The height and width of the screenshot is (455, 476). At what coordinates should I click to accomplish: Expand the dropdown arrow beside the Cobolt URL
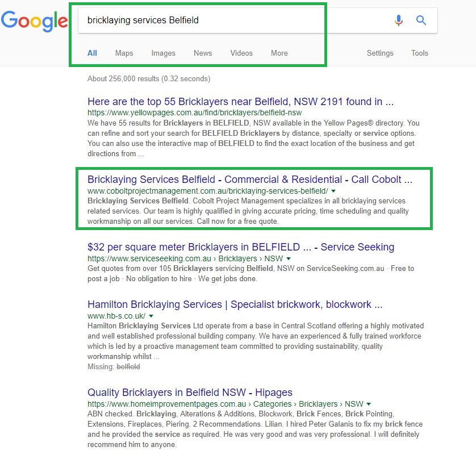pos(333,191)
